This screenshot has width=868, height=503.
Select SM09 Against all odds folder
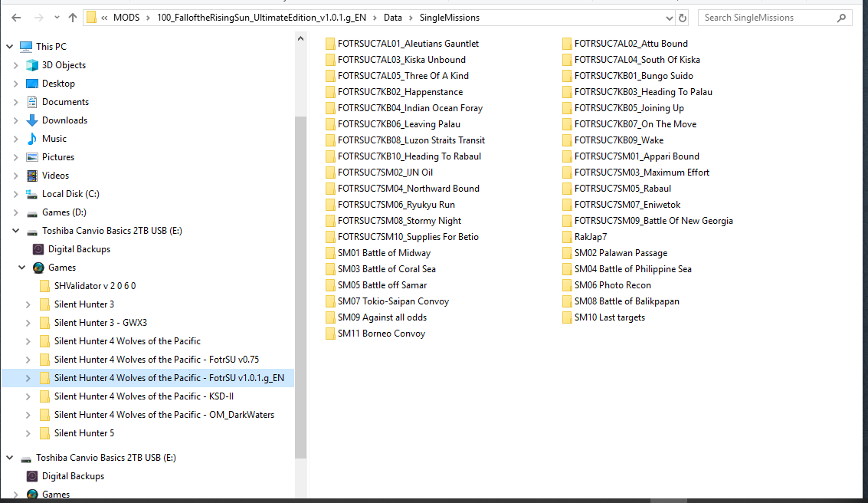pos(382,317)
